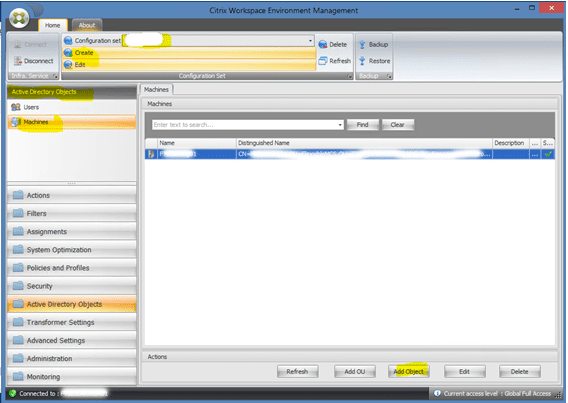The height and width of the screenshot is (403, 568).
Task: Click the Add Object button
Action: (x=409, y=371)
